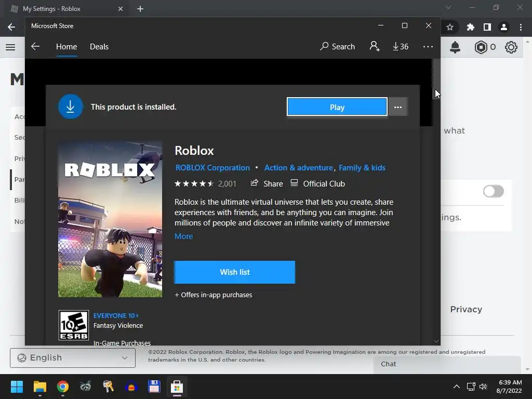Open the Microsoft Store taskbar icon
Viewport: 532px width, 399px height.
pyautogui.click(x=177, y=387)
